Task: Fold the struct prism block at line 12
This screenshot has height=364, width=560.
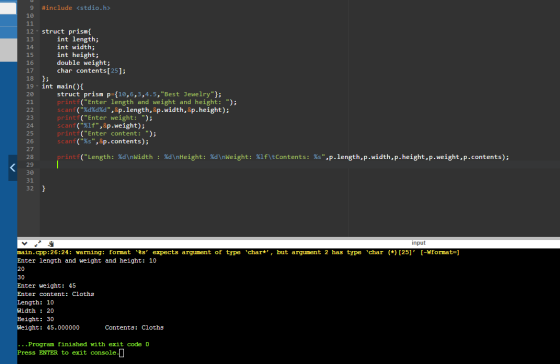Action: pos(37,31)
